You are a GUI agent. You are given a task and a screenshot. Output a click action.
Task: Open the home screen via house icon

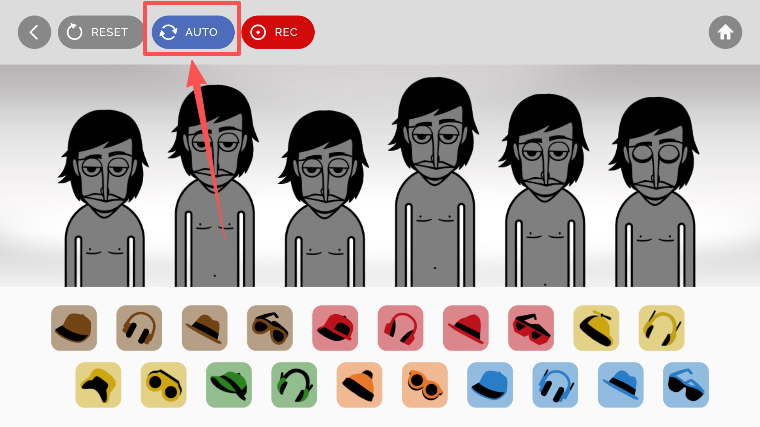pos(725,32)
